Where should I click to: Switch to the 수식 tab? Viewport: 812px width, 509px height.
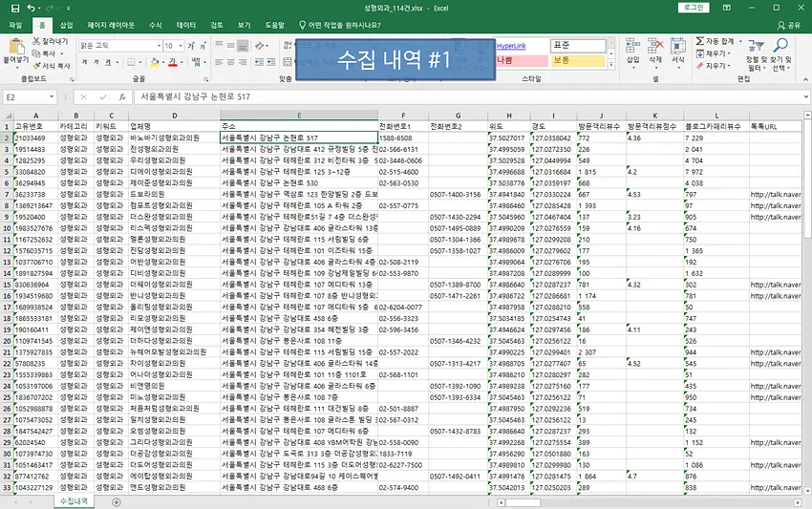point(156,25)
